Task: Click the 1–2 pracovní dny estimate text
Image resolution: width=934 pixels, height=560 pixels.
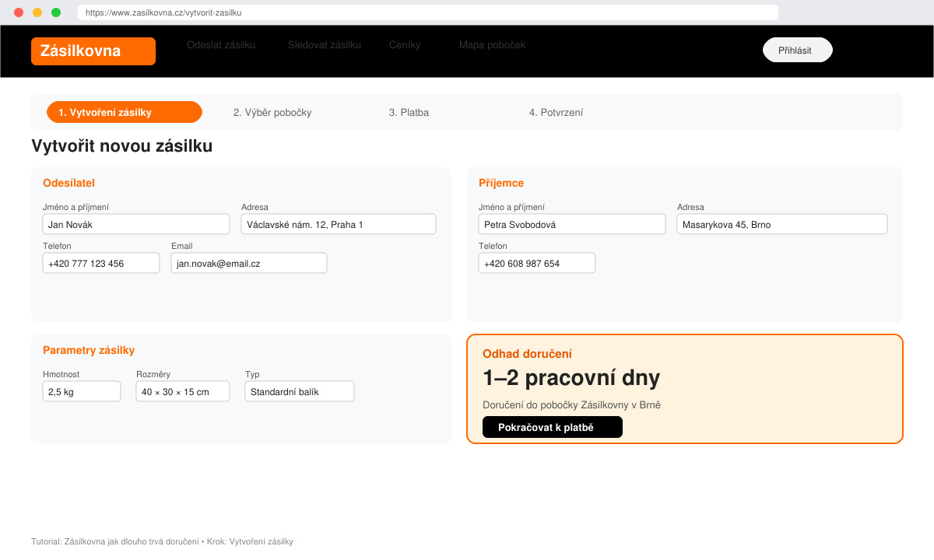Action: 571,378
